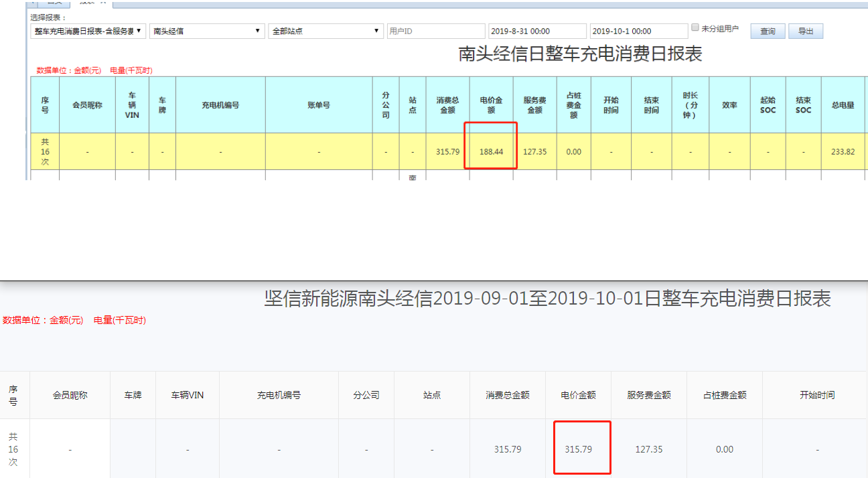
Task: Click the 0.00 cell in the 坚信新能源 report
Action: 725,449
